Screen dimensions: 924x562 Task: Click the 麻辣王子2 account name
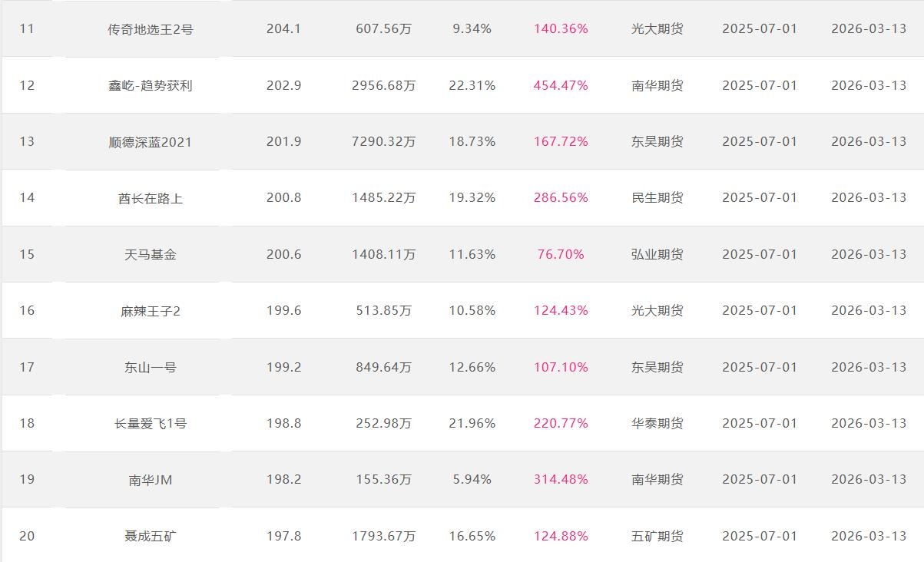(151, 311)
